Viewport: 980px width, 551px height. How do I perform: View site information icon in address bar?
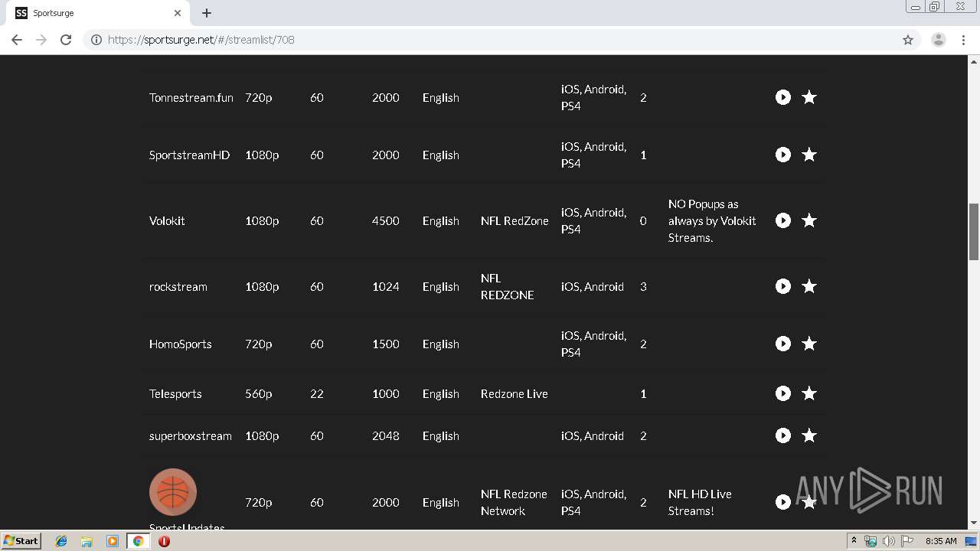click(96, 40)
